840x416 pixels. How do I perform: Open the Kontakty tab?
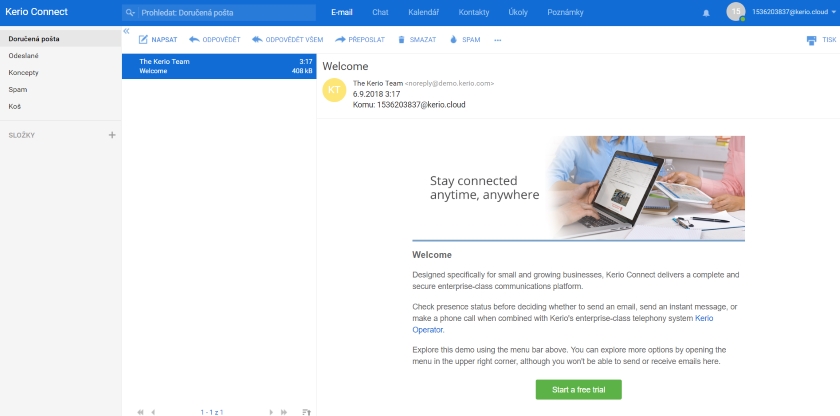(474, 12)
